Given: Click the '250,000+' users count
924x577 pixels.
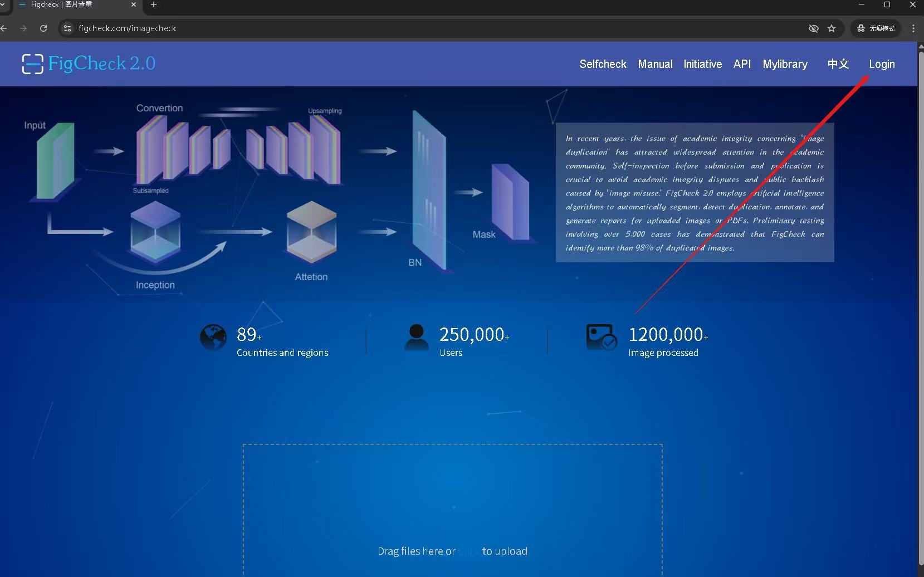Looking at the screenshot, I should pos(474,334).
